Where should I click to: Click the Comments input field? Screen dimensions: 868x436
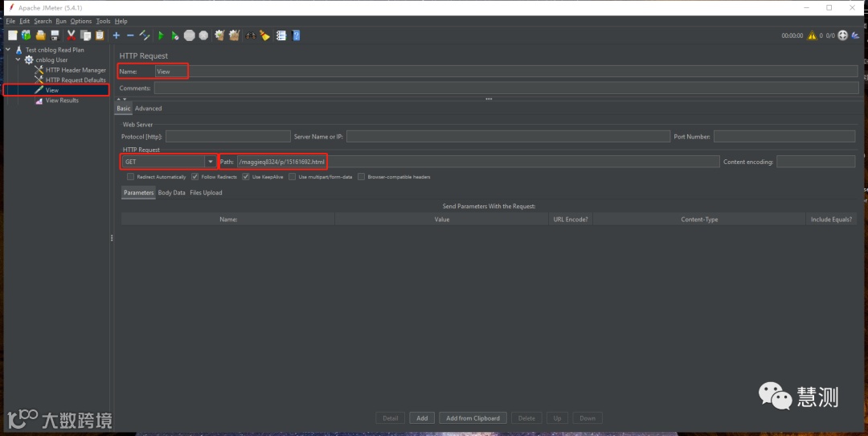506,88
